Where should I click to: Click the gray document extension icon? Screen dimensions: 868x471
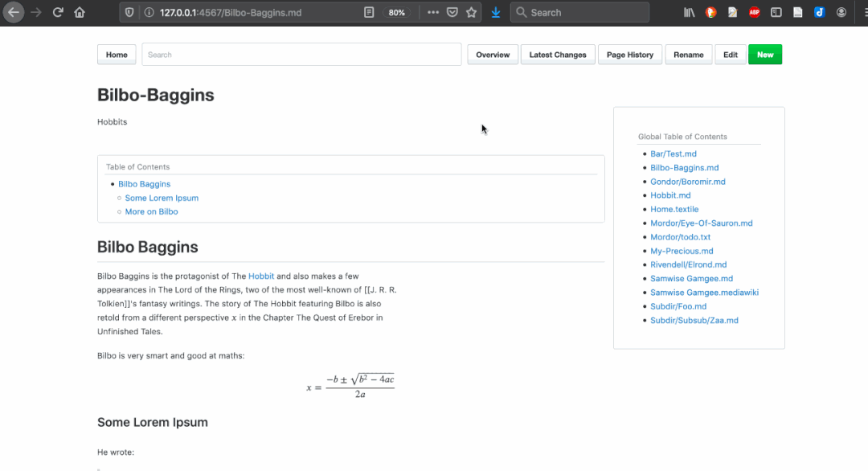point(798,12)
